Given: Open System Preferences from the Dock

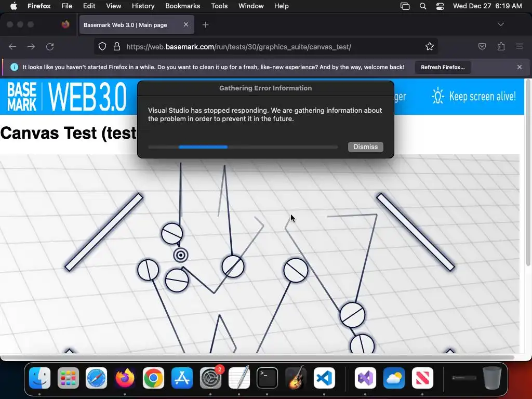Looking at the screenshot, I should pos(211,378).
